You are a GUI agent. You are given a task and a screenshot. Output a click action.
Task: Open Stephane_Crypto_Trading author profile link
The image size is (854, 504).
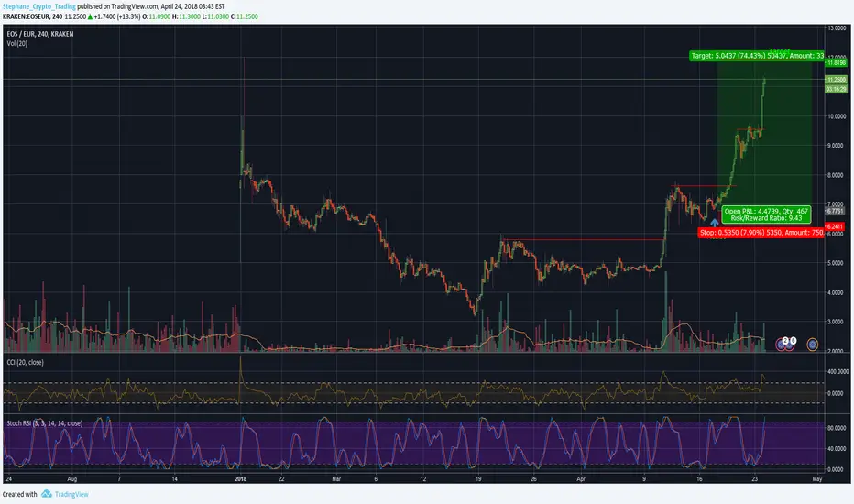(39, 6)
